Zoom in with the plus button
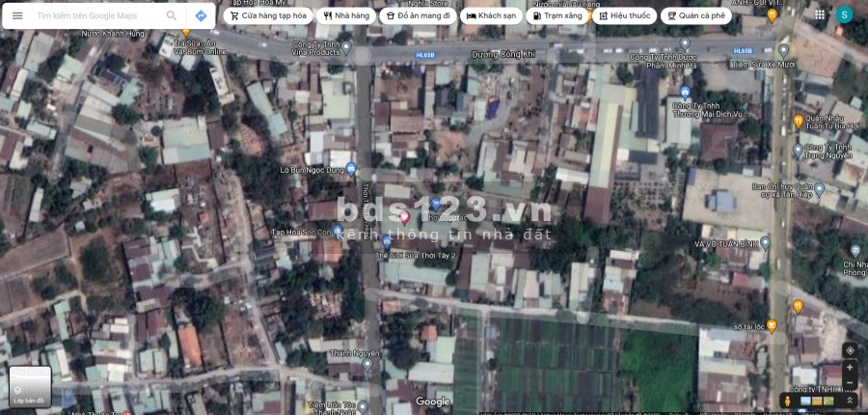Image resolution: width=868 pixels, height=415 pixels. pos(850,368)
